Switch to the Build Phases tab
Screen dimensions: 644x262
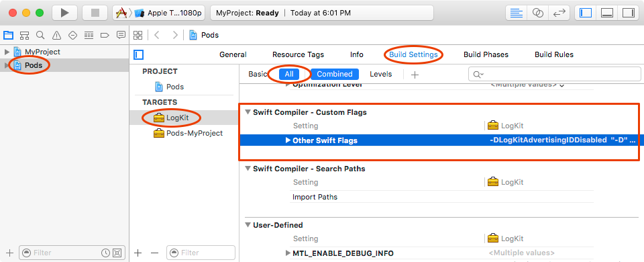pos(486,54)
